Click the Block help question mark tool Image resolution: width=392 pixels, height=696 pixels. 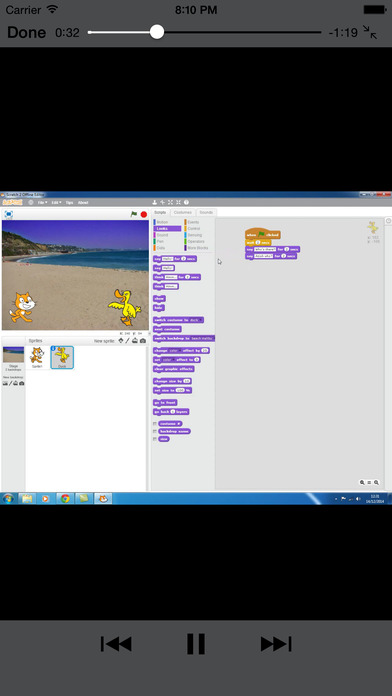tap(186, 202)
